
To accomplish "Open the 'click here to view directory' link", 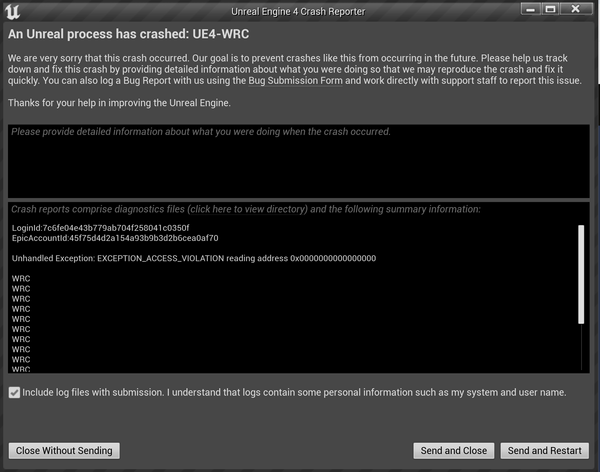I will coord(249,209).
